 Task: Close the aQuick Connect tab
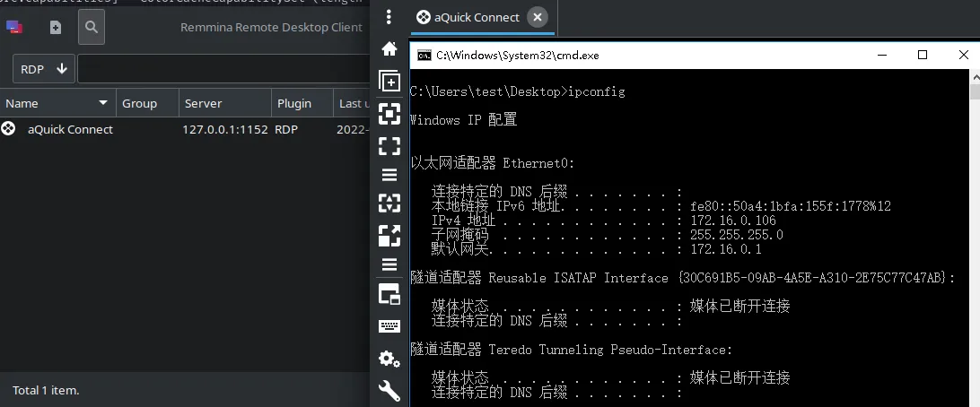[537, 17]
